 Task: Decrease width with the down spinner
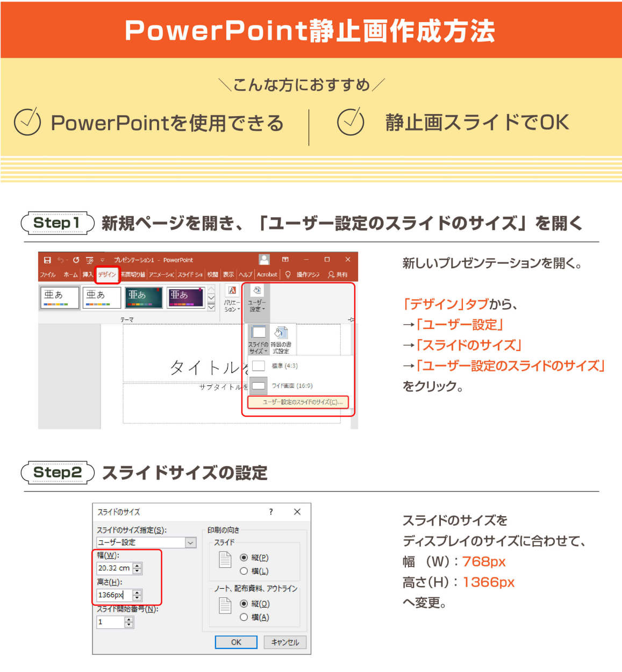(x=137, y=571)
